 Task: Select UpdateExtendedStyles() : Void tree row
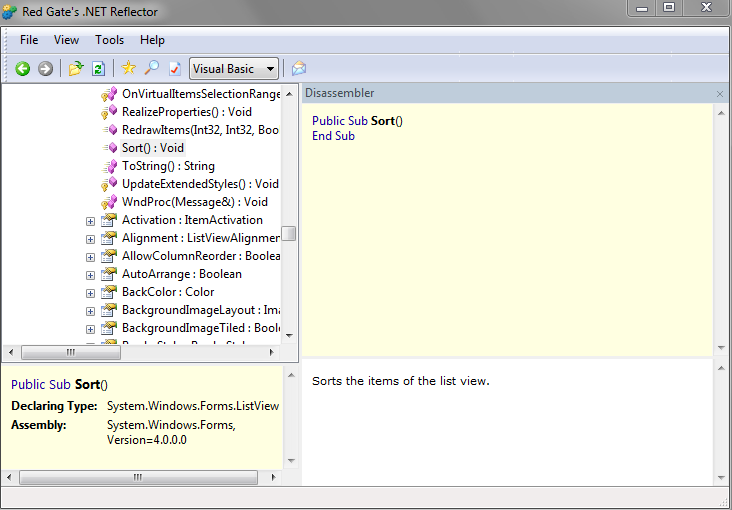tap(200, 184)
